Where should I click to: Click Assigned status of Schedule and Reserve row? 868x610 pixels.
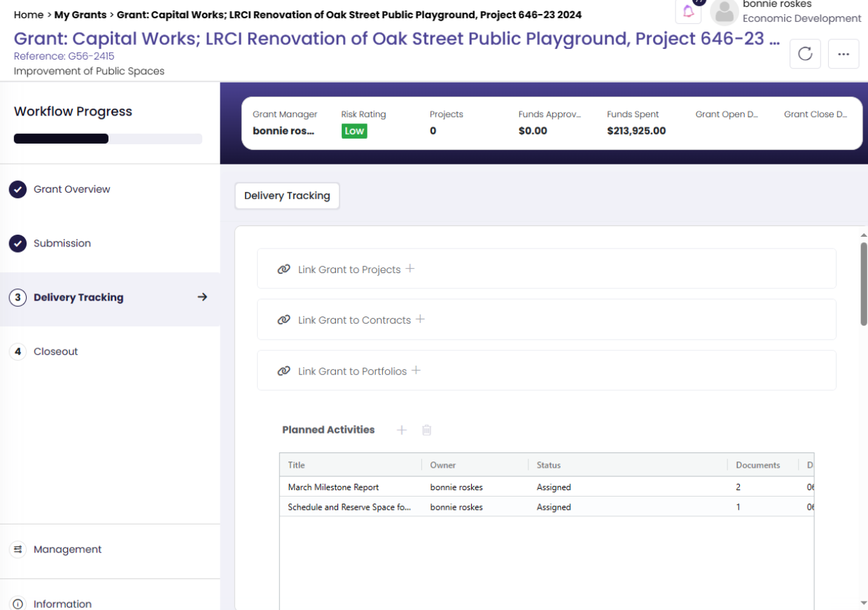coord(554,507)
